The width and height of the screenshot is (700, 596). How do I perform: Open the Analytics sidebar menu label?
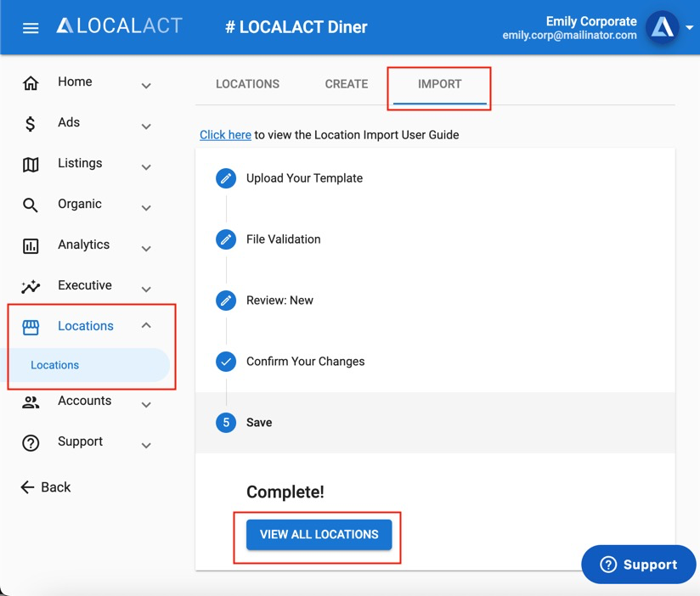84,245
